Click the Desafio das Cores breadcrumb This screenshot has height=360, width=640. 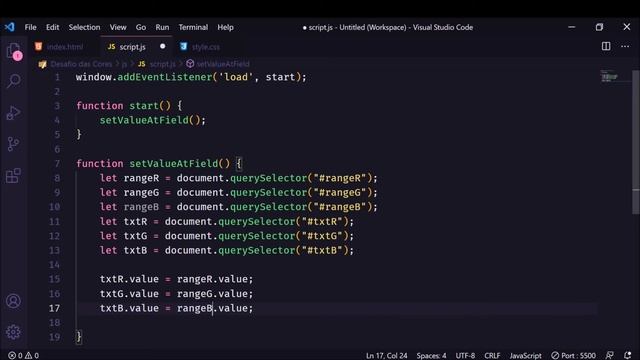pos(81,64)
